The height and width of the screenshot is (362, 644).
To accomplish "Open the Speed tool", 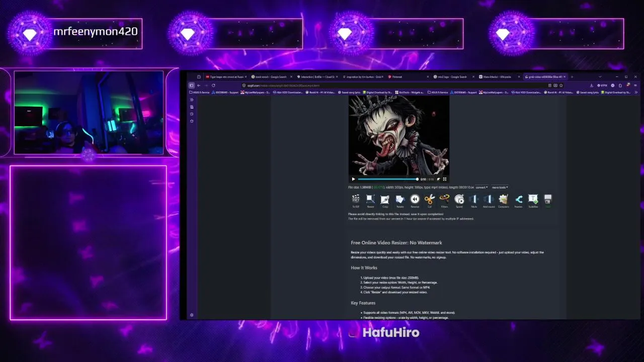I will tap(459, 201).
